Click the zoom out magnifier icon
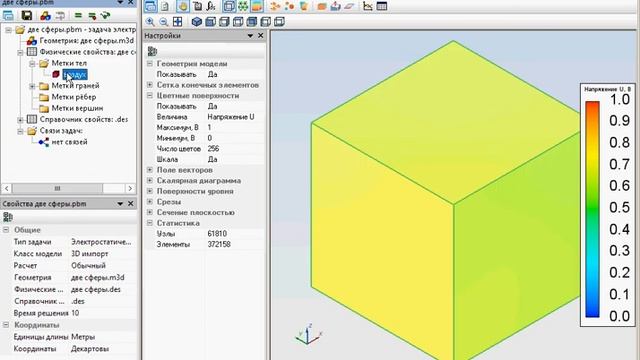The height and width of the screenshot is (360, 640). click(164, 22)
